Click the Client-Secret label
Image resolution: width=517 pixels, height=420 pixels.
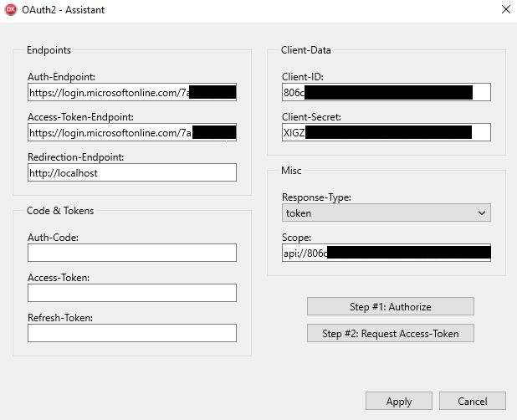pyautogui.click(x=311, y=117)
